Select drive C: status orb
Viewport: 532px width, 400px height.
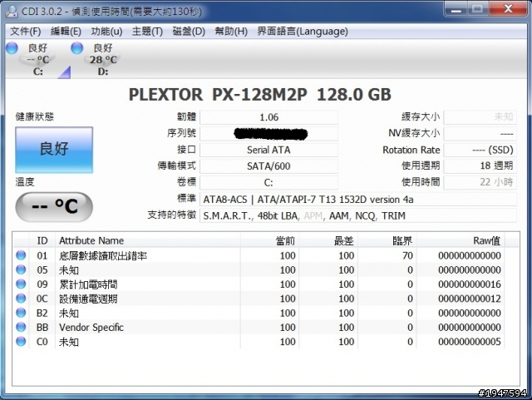point(12,48)
